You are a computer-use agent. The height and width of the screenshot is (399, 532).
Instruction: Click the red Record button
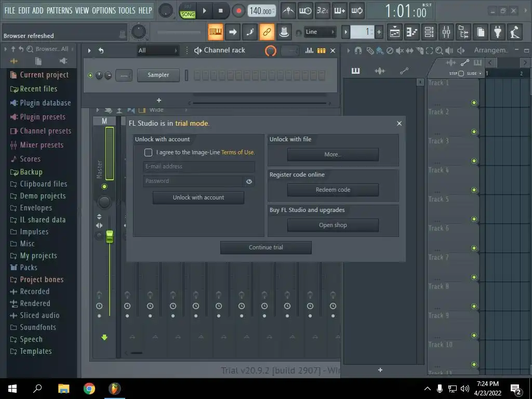coord(238,10)
